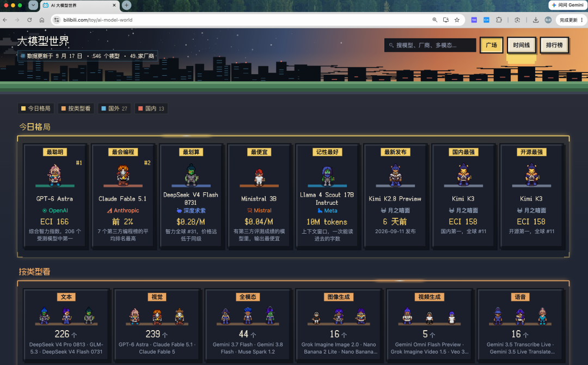Image resolution: width=588 pixels, height=365 pixels.
Task: Open browser downloads icon
Action: 536,20
